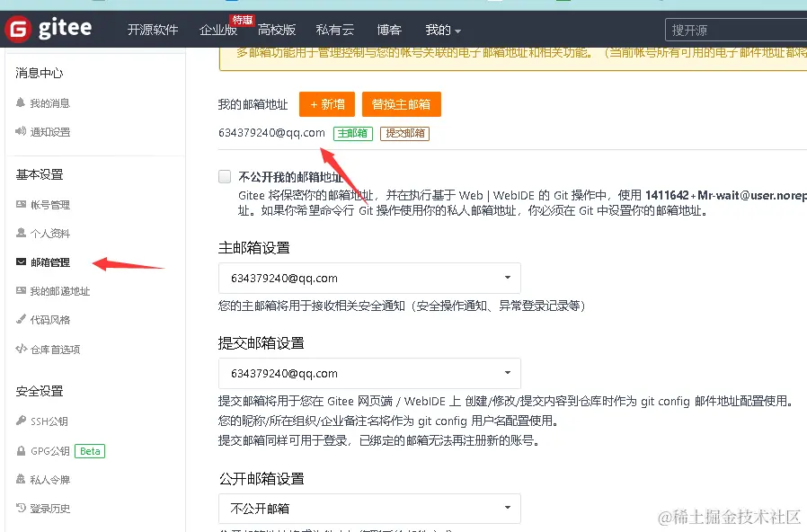Open 高校版 in the top navigation
The width and height of the screenshot is (807, 532).
[x=277, y=30]
